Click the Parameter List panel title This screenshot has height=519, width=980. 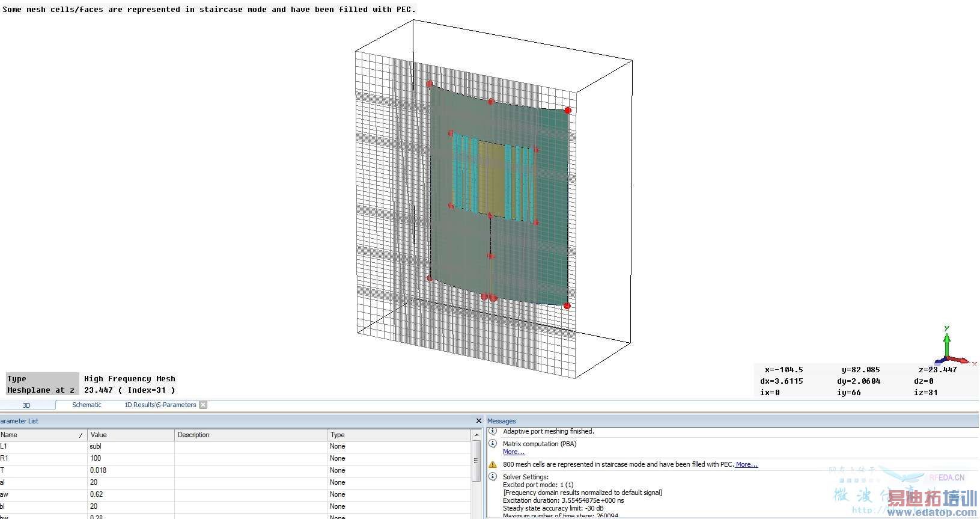[x=19, y=421]
